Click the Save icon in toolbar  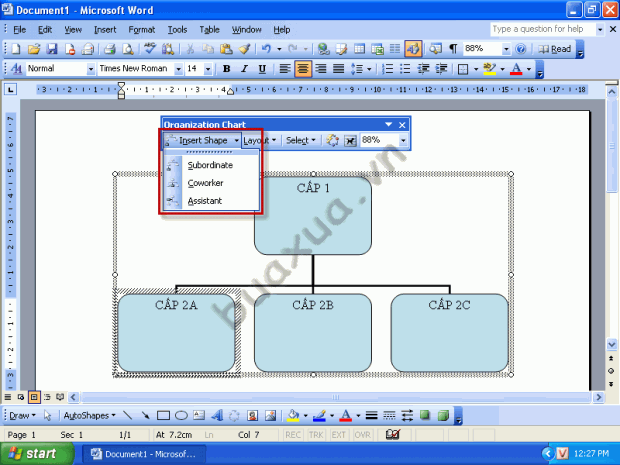point(52,49)
